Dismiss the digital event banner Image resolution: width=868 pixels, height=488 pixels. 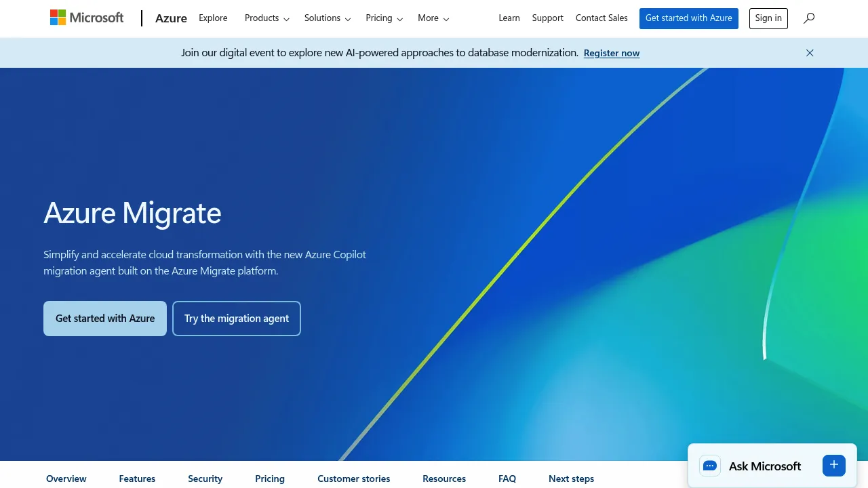[810, 53]
